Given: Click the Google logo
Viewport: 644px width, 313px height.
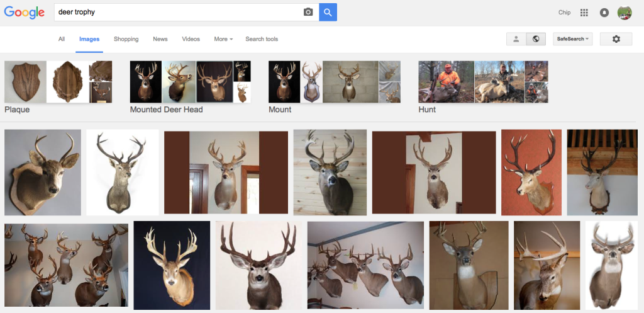Looking at the screenshot, I should tap(25, 12).
